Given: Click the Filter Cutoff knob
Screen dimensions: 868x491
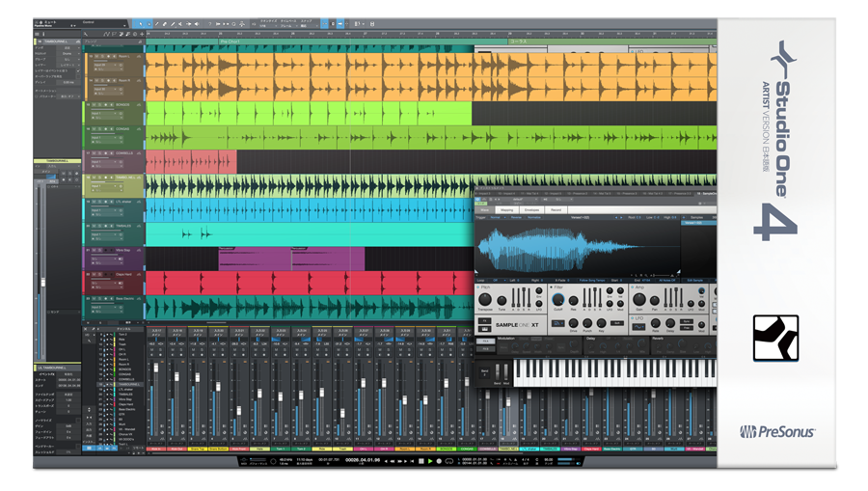Looking at the screenshot, I should click(558, 299).
